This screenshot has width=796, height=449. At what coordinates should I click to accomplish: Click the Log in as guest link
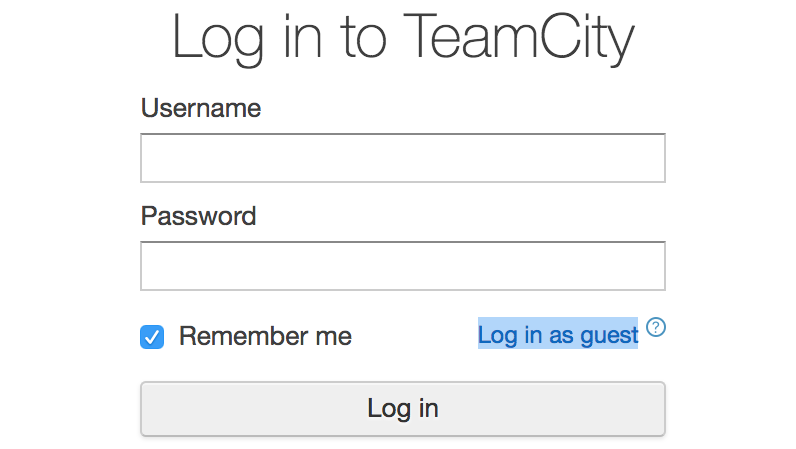coord(557,335)
